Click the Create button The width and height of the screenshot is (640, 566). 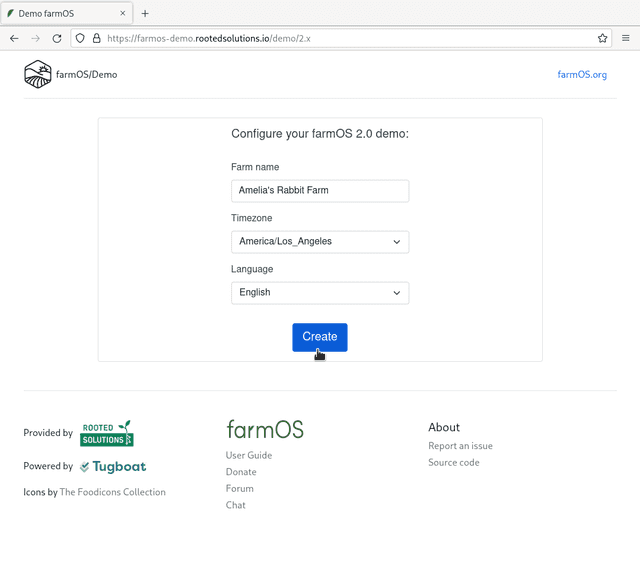tap(320, 337)
